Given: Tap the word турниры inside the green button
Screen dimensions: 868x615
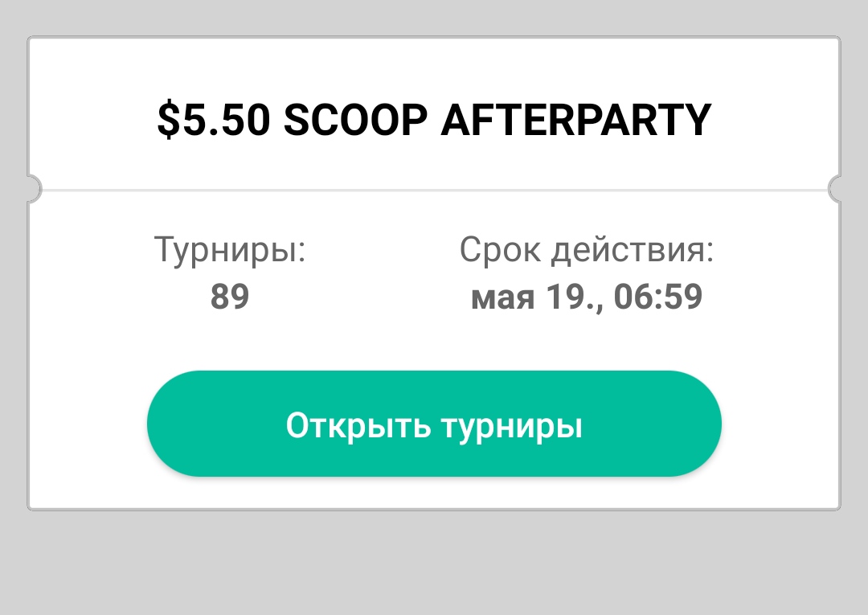Looking at the screenshot, I should point(512,426).
